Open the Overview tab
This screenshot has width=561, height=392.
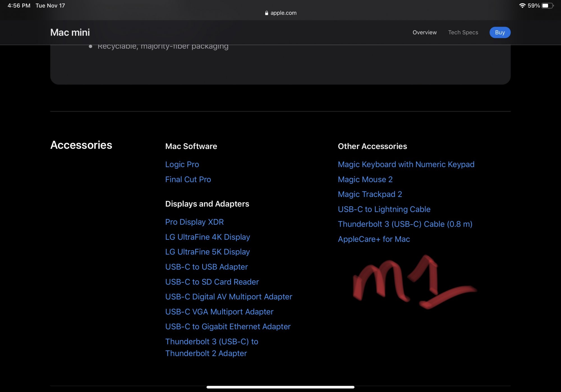[424, 32]
